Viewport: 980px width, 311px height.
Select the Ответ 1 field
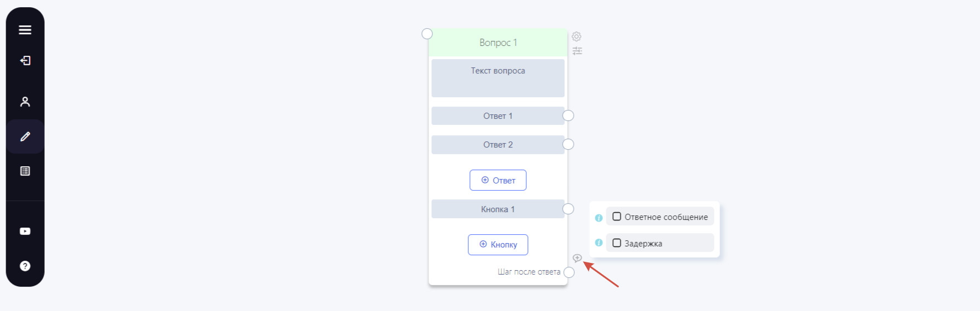[498, 116]
